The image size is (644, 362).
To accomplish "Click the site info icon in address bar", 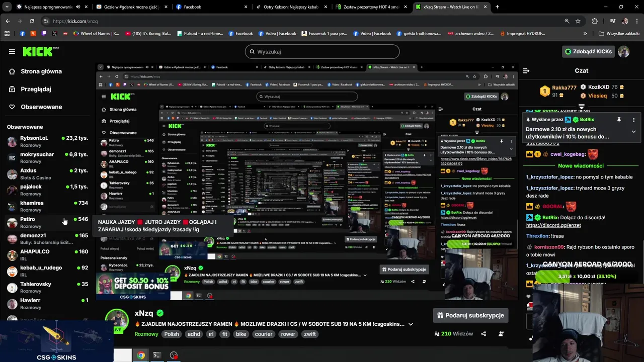I will pyautogui.click(x=46, y=21).
